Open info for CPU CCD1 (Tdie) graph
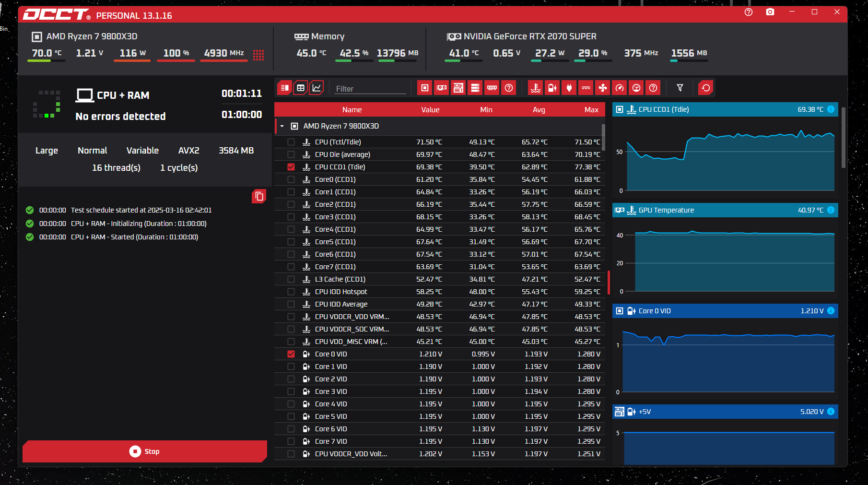The image size is (868, 485). (831, 109)
